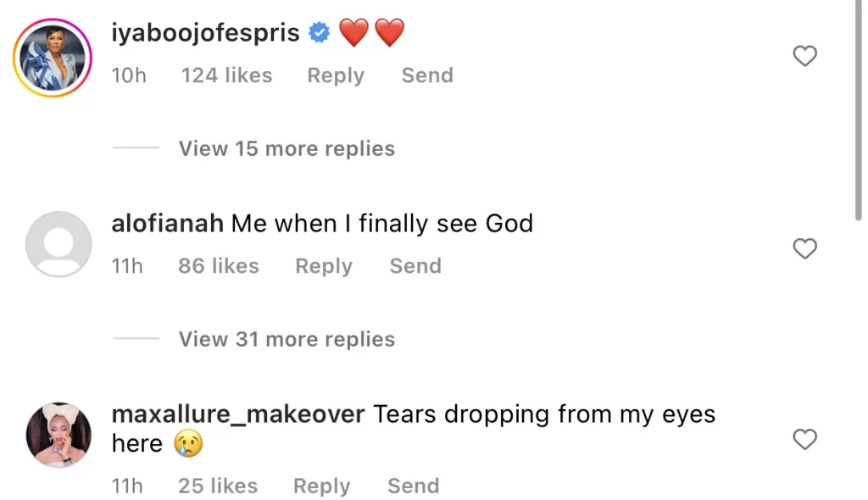
Task: View the 124 likes list
Action: tap(226, 75)
